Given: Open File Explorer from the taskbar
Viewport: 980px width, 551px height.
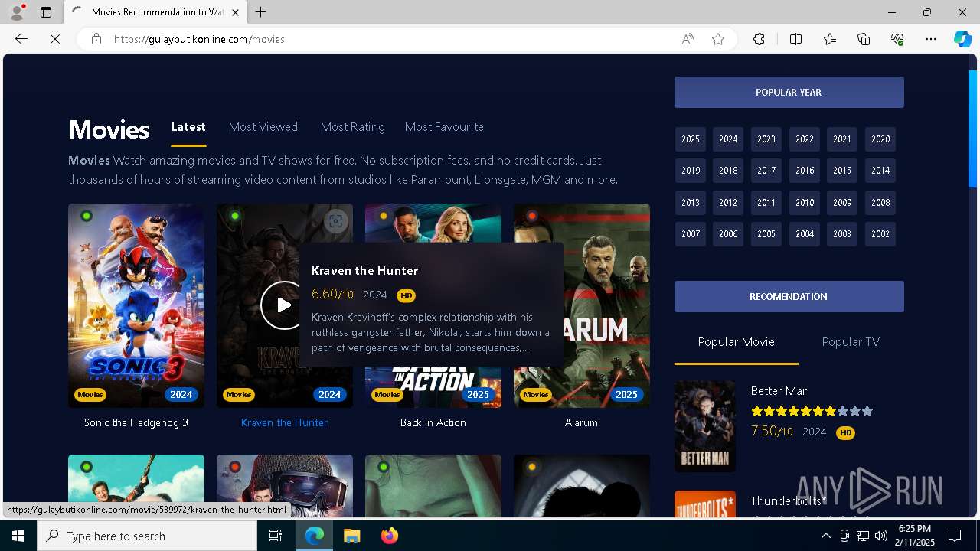Looking at the screenshot, I should tap(351, 536).
